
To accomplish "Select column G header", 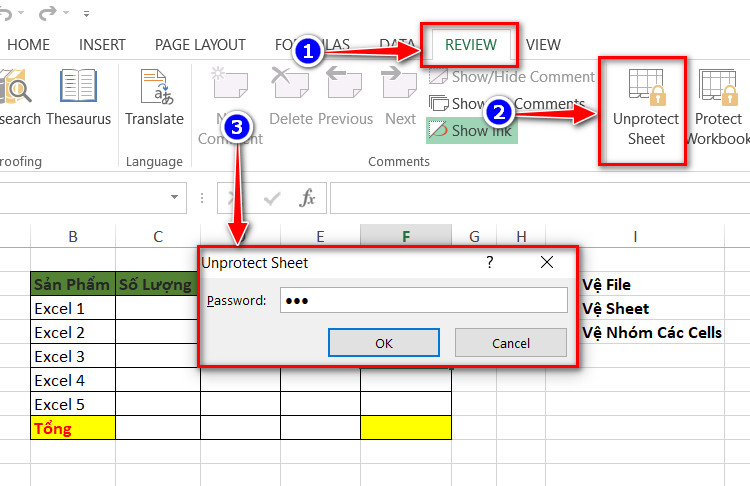I will point(474,236).
